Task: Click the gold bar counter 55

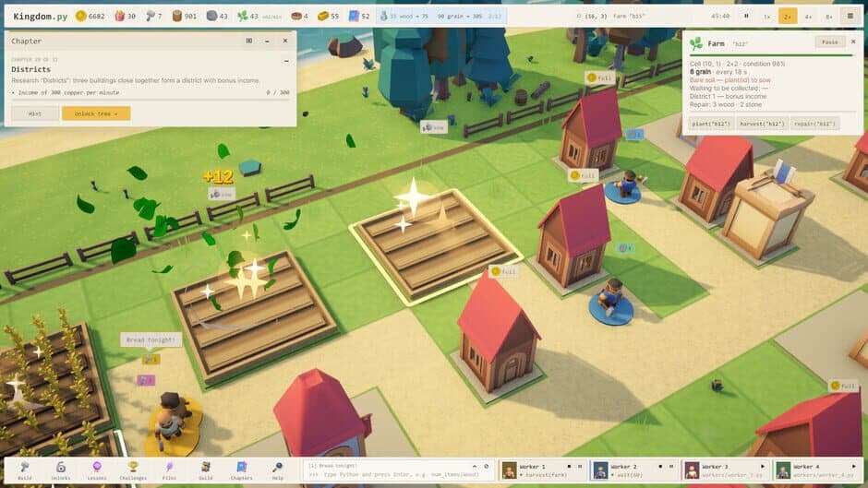Action: pos(328,16)
